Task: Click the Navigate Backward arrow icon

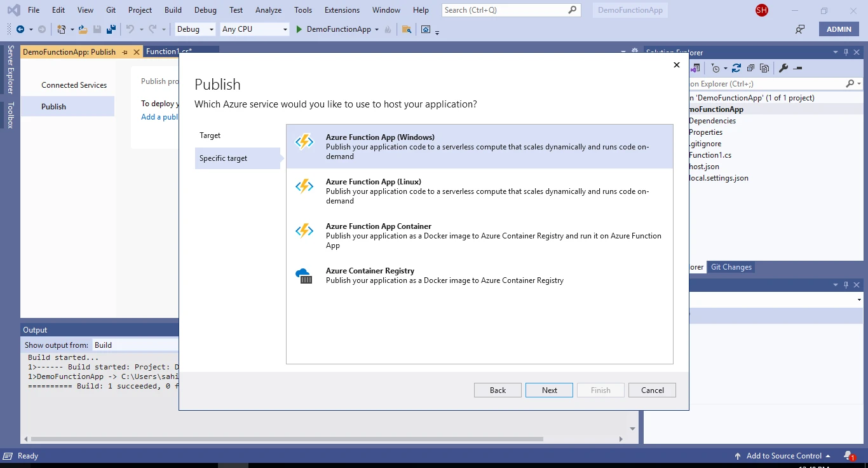Action: click(x=20, y=29)
